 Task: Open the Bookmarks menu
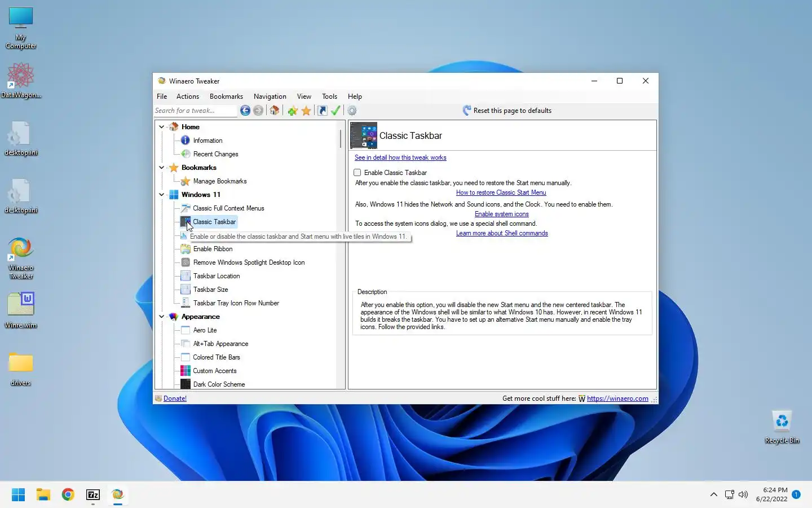(x=226, y=97)
